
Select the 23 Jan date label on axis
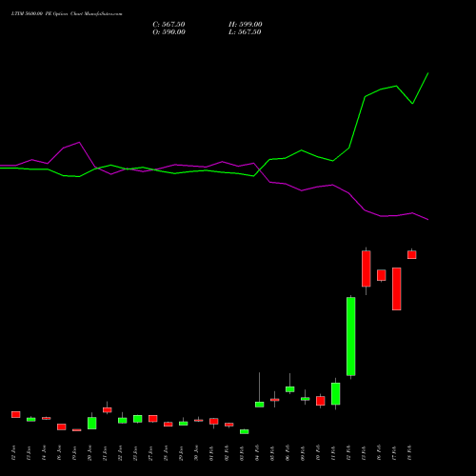coord(136,453)
